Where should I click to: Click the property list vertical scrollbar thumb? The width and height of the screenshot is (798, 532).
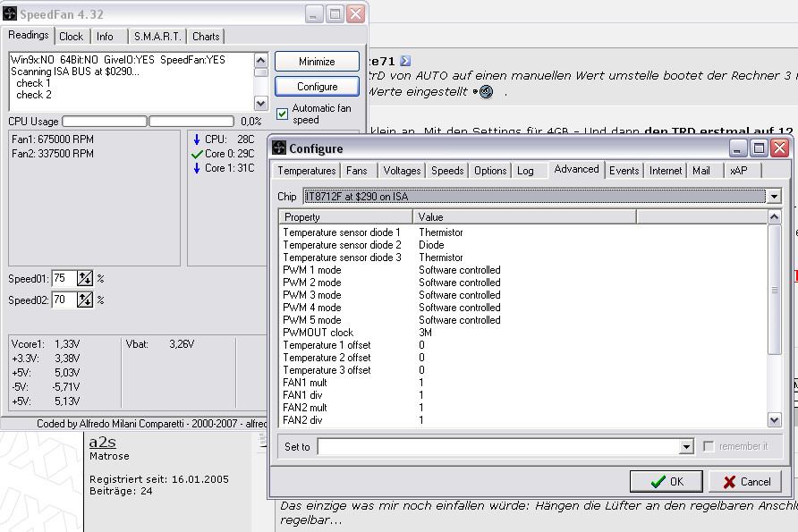[x=774, y=290]
